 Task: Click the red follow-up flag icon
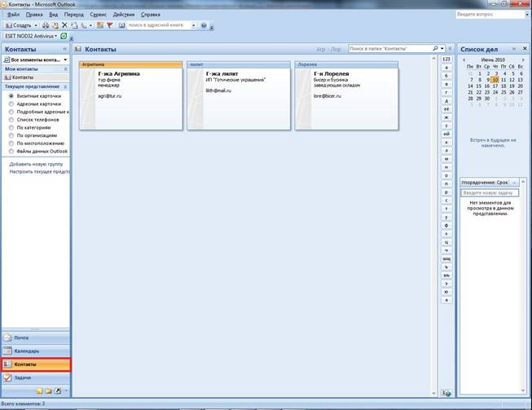tap(110, 25)
